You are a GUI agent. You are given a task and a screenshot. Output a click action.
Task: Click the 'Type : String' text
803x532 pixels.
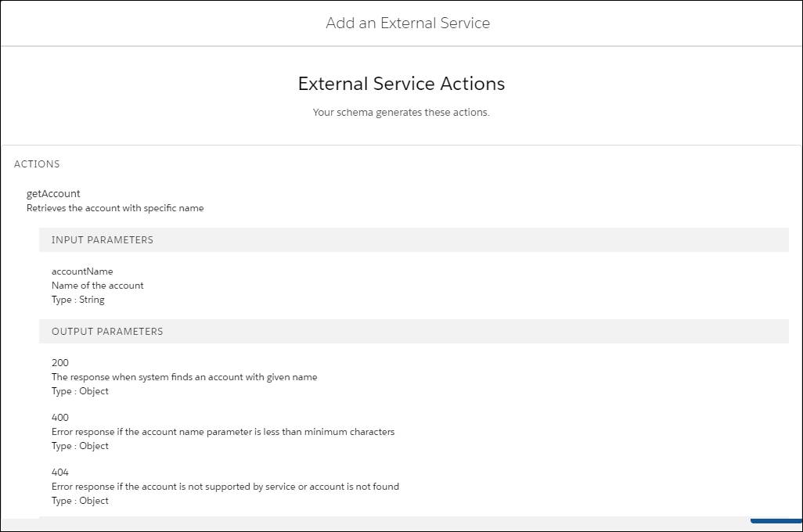point(77,300)
